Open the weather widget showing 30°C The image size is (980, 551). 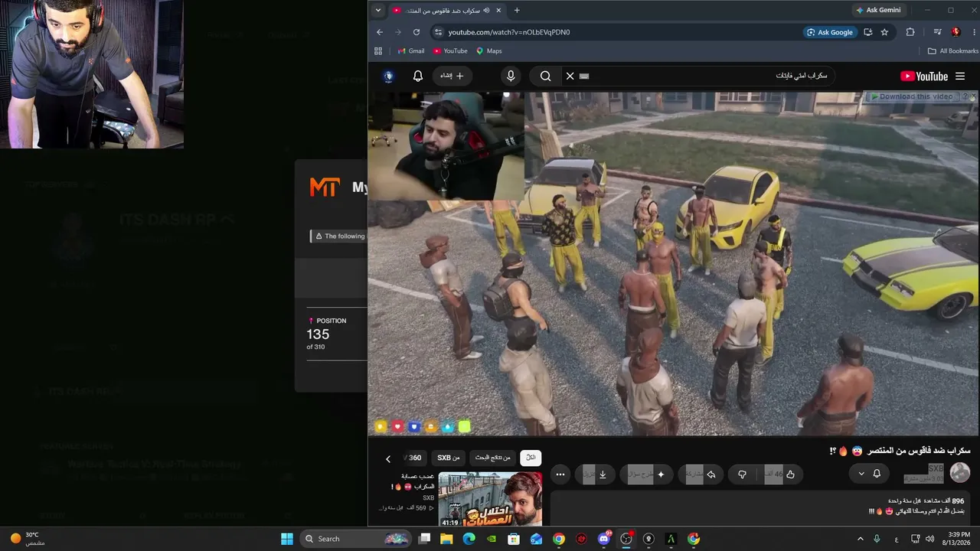tap(28, 539)
